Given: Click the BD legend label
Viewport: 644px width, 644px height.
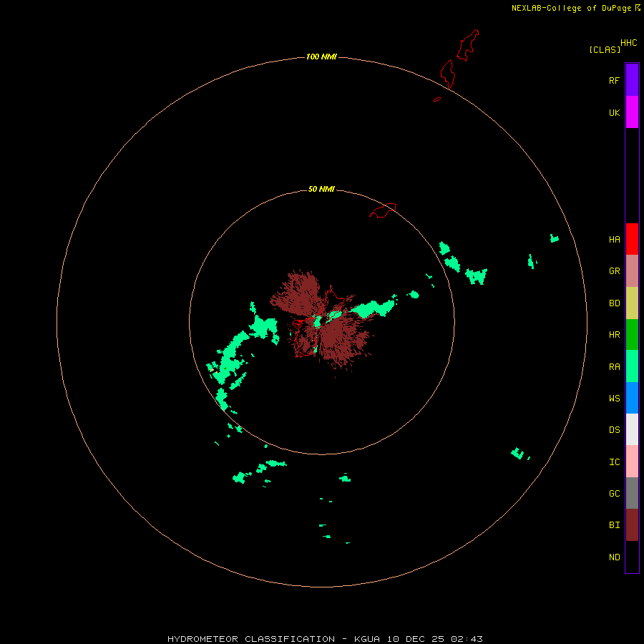Looking at the screenshot, I should (x=614, y=303).
